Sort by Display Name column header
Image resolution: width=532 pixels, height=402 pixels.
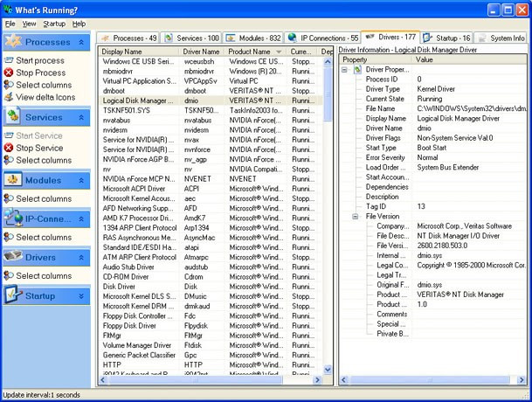(139, 52)
